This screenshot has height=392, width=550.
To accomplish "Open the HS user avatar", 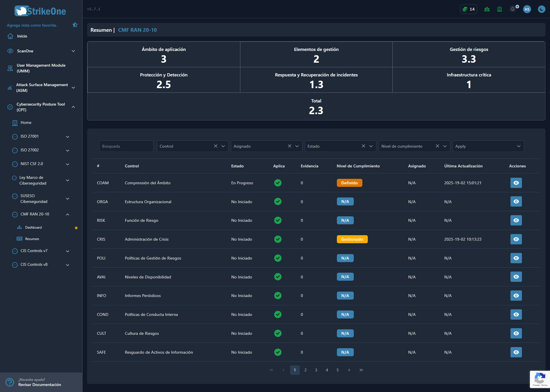I will 527,9.
